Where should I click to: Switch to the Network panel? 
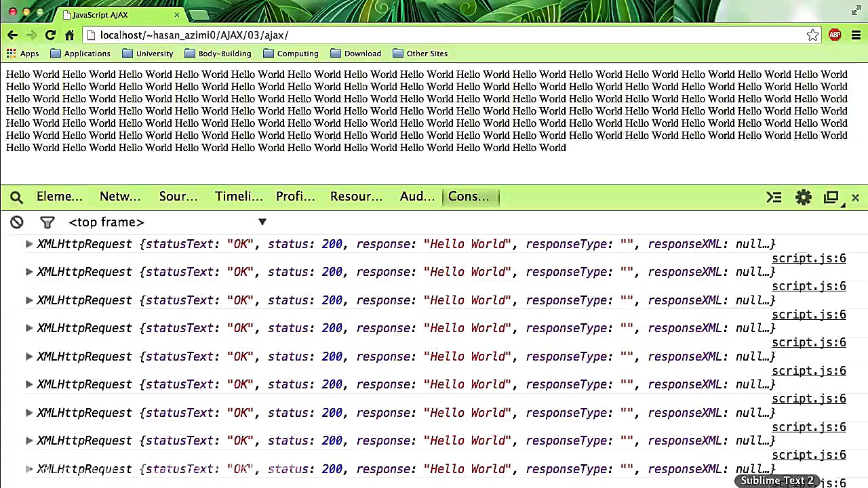[120, 197]
